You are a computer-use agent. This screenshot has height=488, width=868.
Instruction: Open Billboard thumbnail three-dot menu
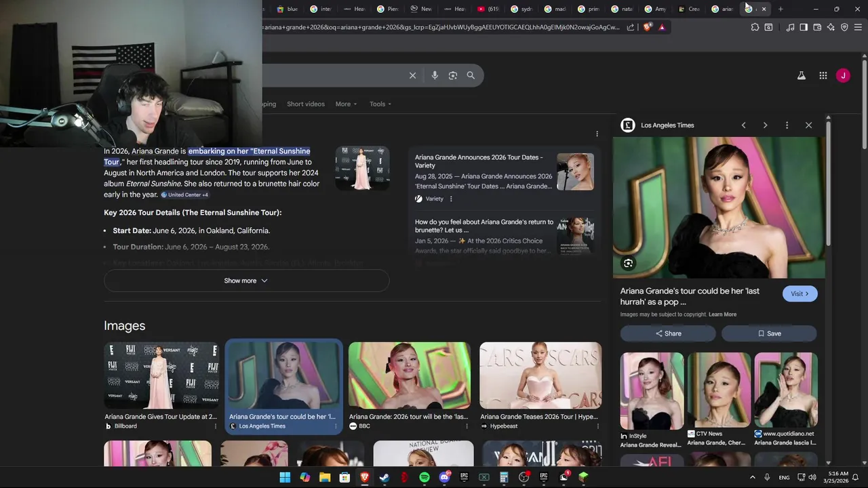pos(216,426)
